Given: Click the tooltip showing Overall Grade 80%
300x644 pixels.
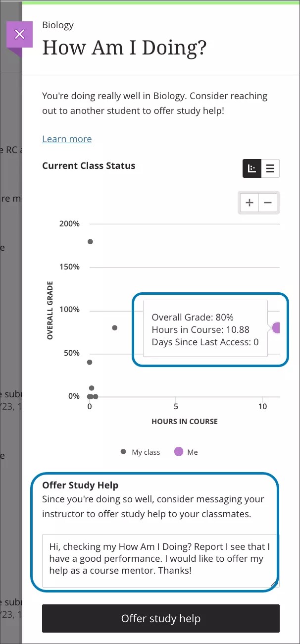Looking at the screenshot, I should tap(204, 329).
